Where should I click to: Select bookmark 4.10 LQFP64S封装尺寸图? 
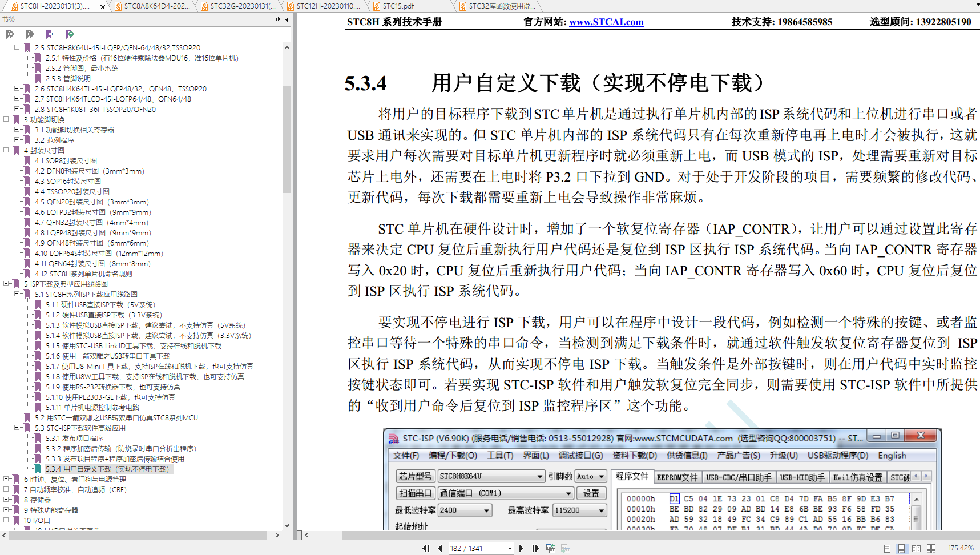[99, 254]
